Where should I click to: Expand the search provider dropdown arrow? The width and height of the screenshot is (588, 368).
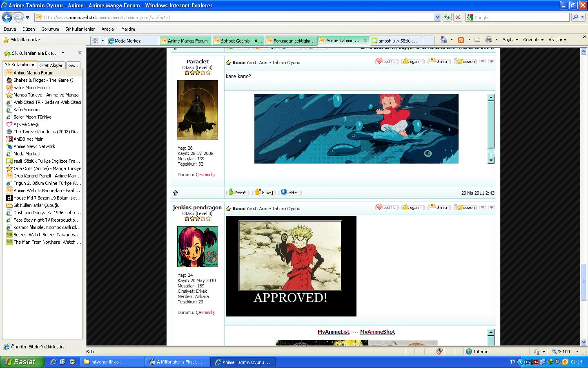click(582, 17)
